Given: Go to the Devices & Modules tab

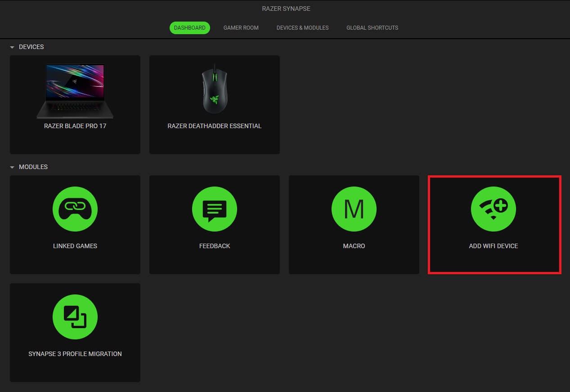Looking at the screenshot, I should 302,28.
